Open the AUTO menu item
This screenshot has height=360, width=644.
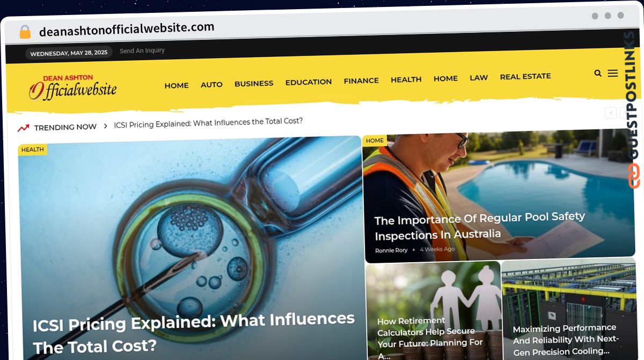pyautogui.click(x=211, y=84)
